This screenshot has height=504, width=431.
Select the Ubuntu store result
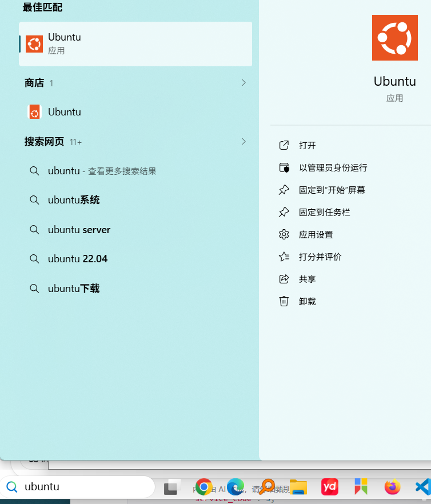135,112
